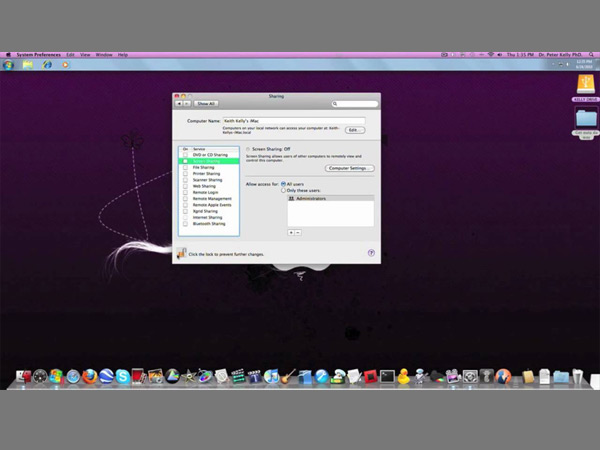Open the Dr. Peter Kelly user menu
This screenshot has height=450, width=600.
(x=560, y=55)
